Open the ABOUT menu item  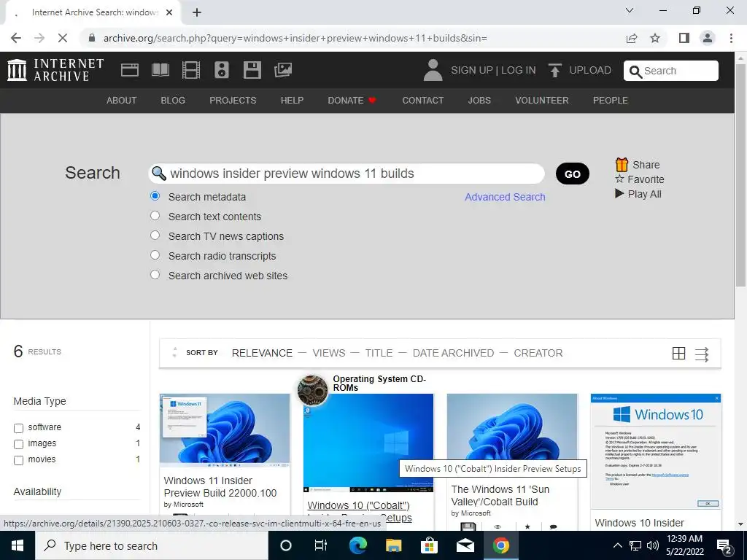click(x=122, y=101)
